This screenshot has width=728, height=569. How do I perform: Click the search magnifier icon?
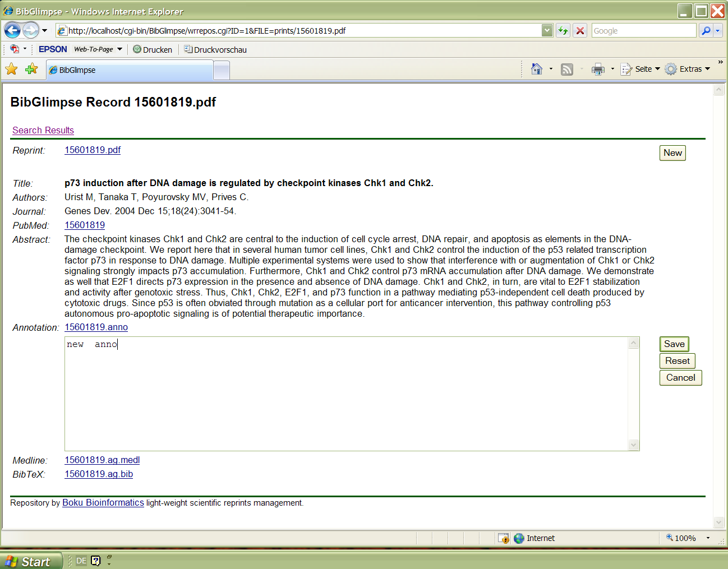pos(706,31)
